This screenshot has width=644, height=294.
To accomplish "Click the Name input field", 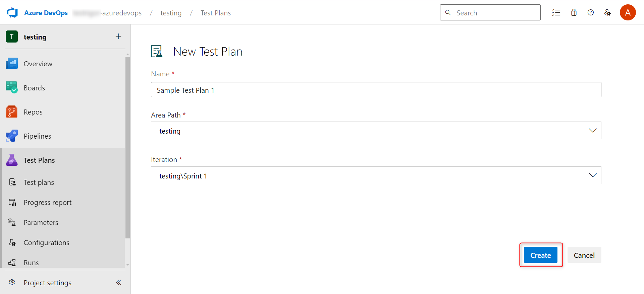I will point(376,90).
